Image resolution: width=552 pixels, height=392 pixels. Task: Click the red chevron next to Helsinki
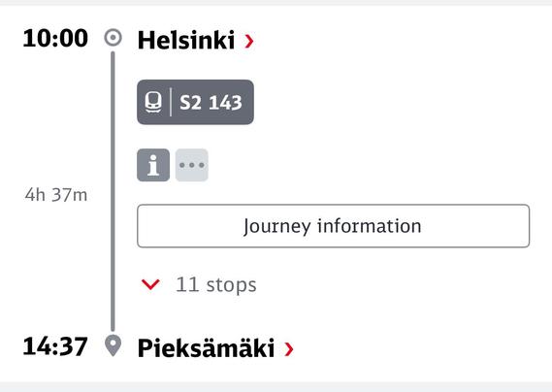tap(249, 41)
